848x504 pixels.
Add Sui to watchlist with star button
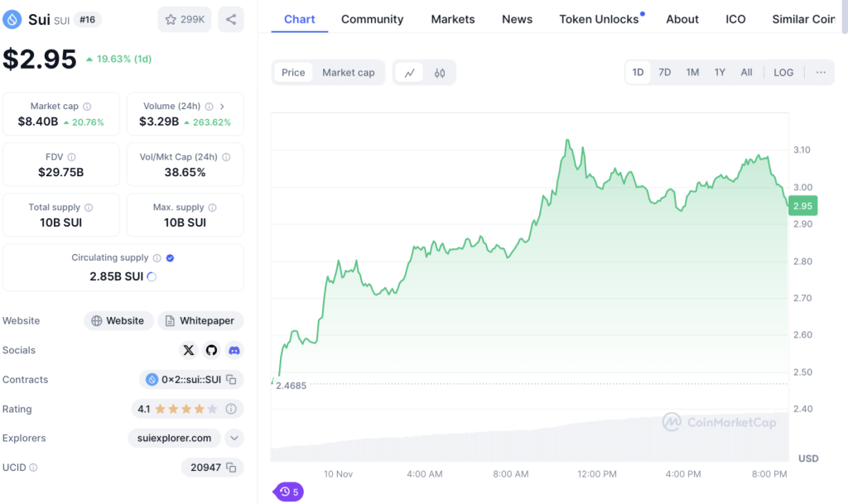[185, 19]
